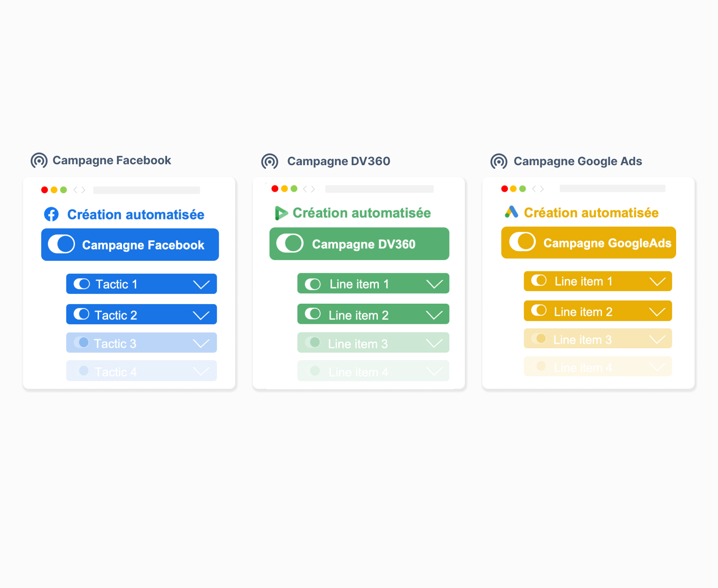Click forward arrow in DV360 window
718x588 pixels.
[x=313, y=189]
